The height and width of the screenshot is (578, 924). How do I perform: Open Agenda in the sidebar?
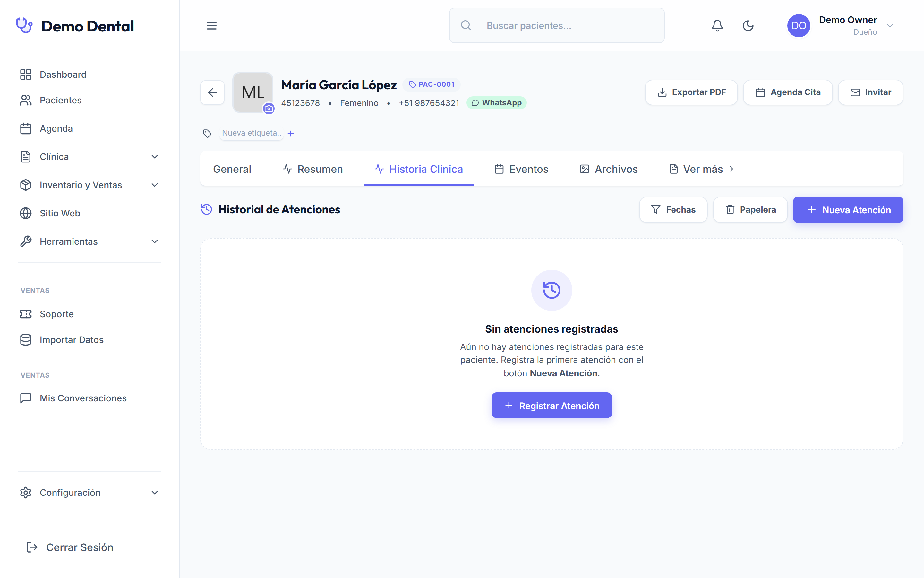pyautogui.click(x=89, y=128)
